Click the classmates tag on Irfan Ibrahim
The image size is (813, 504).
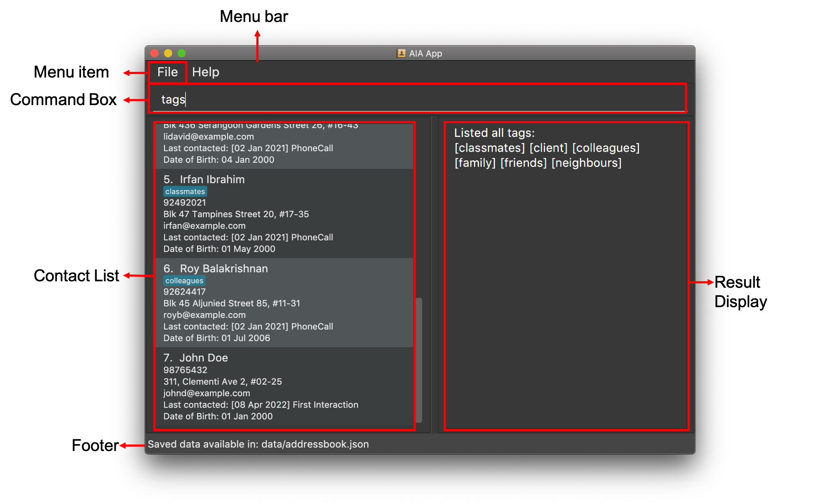(x=185, y=191)
